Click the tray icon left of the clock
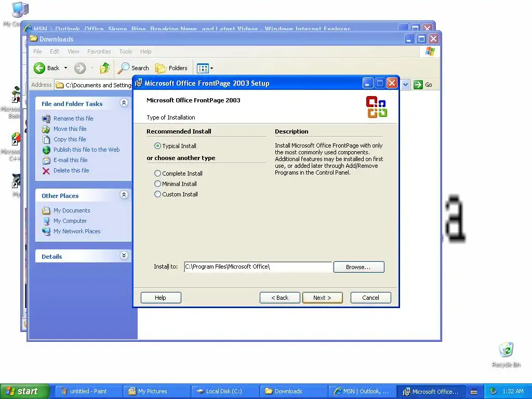Viewport: 532px width, 399px height. 494,392
